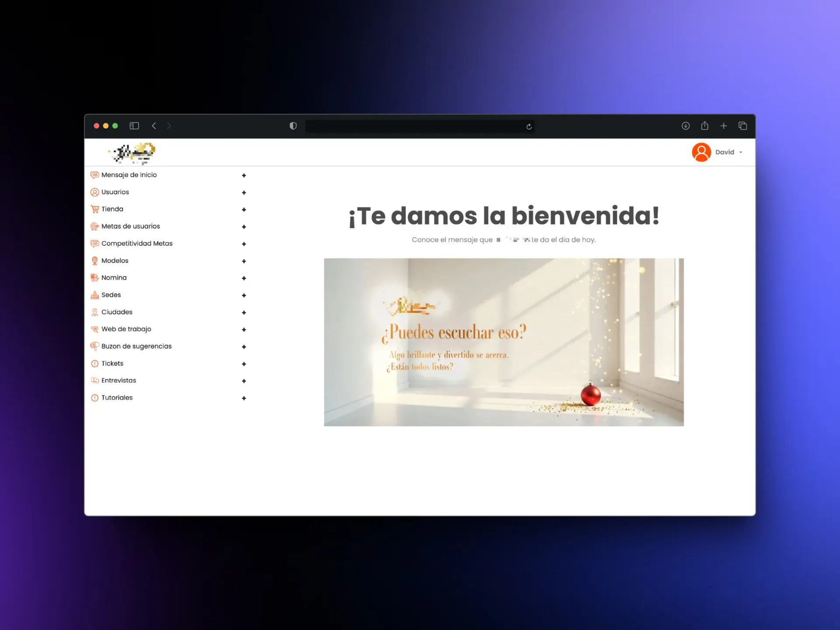Click the David username text
Viewport: 840px width, 630px height.
(724, 152)
